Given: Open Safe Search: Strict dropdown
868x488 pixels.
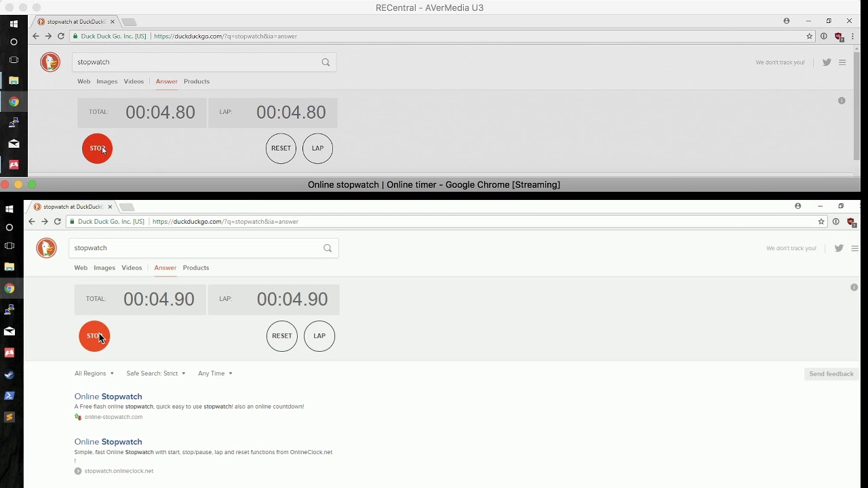Looking at the screenshot, I should pyautogui.click(x=156, y=373).
